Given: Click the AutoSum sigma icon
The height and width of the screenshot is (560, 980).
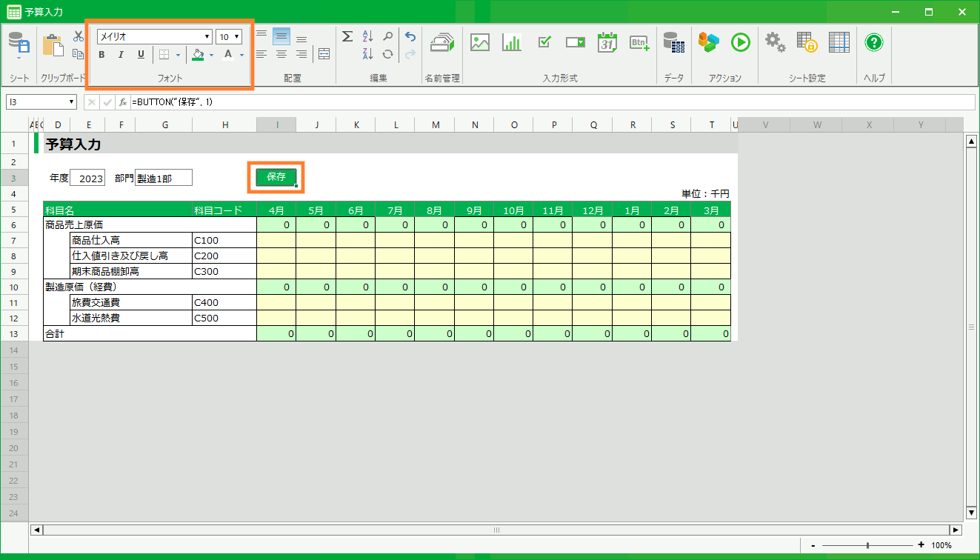Looking at the screenshot, I should point(347,36).
